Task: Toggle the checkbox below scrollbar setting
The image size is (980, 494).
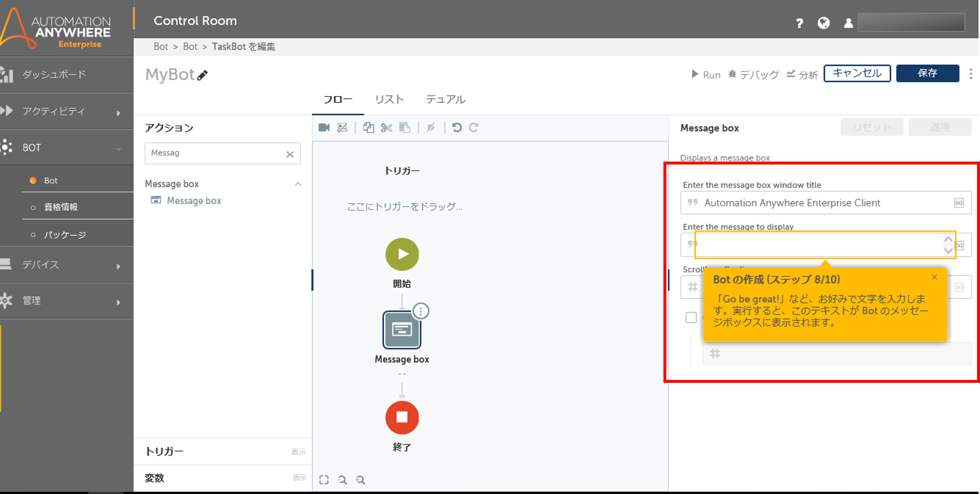Action: (691, 317)
